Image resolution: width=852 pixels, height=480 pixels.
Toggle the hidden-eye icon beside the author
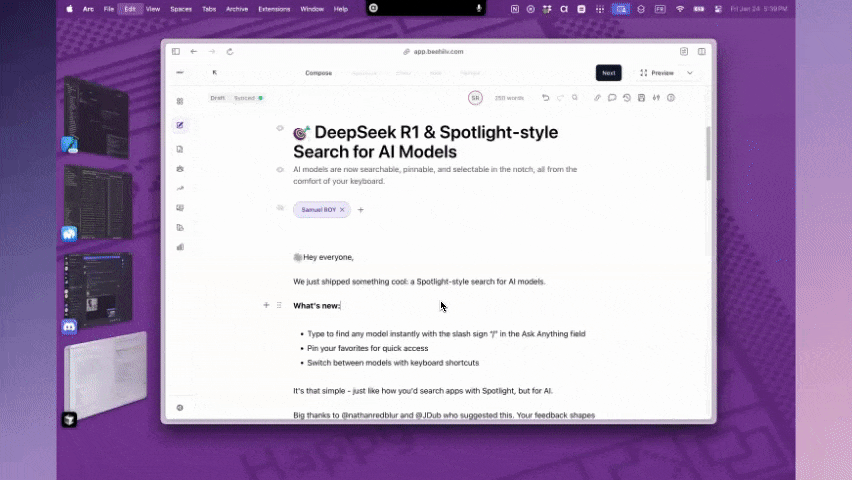point(280,208)
